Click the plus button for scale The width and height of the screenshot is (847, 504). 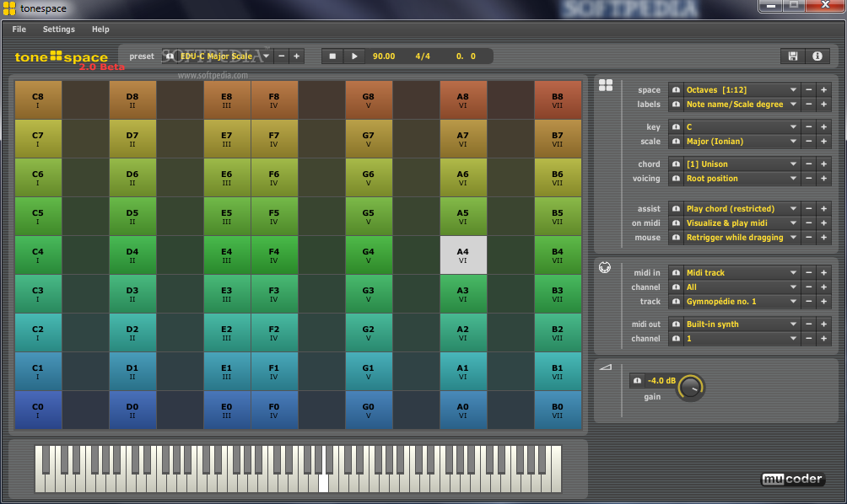click(x=823, y=142)
